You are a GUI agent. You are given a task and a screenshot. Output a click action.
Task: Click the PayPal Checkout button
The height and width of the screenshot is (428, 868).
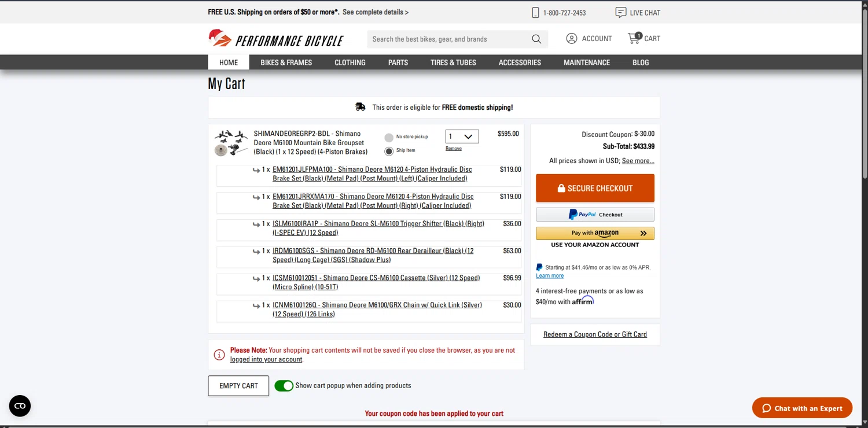(595, 215)
